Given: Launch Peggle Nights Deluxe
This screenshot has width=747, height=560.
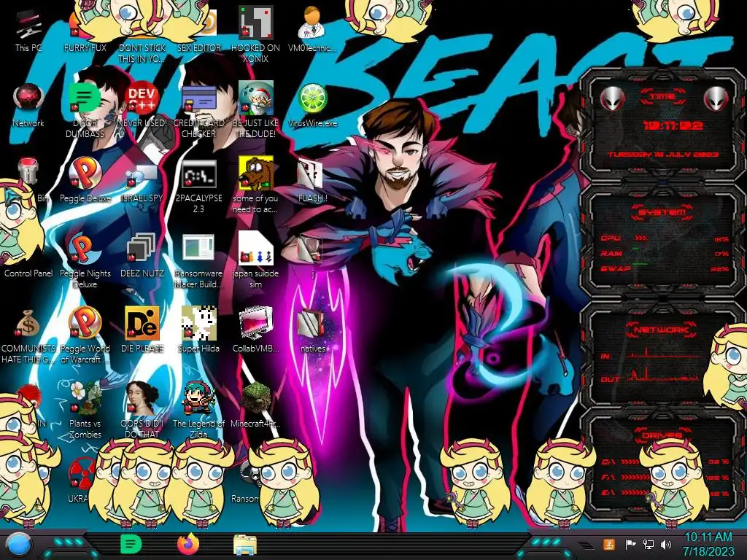Looking at the screenshot, I should point(85,260).
